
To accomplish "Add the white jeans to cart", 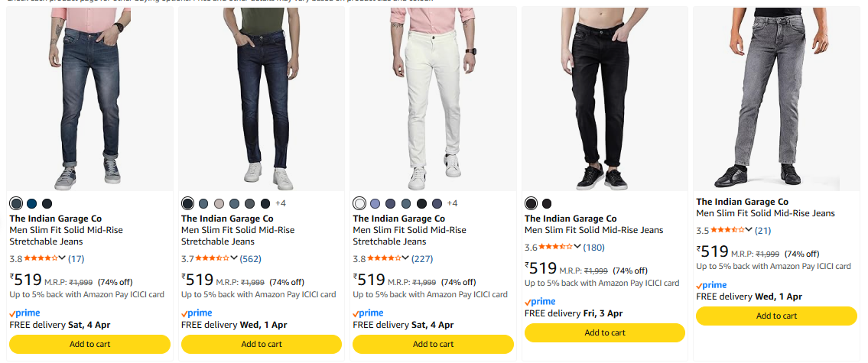I will [433, 344].
